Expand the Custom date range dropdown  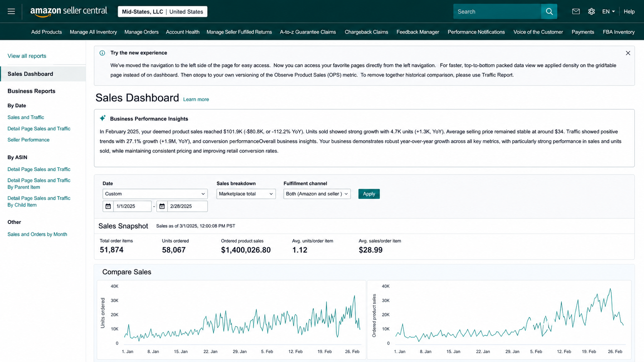[x=155, y=194]
